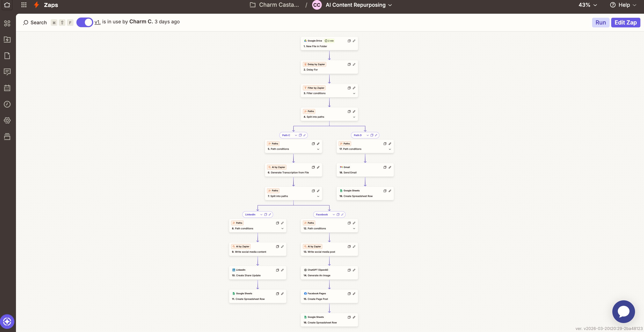Click the Edit Zap button
Image resolution: width=644 pixels, height=332 pixels.
tap(626, 22)
